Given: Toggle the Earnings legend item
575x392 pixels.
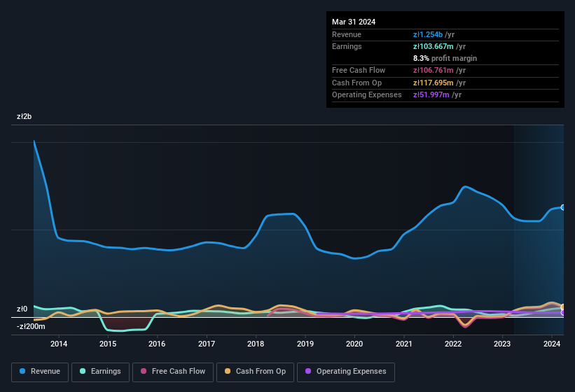Looking at the screenshot, I should click(100, 372).
